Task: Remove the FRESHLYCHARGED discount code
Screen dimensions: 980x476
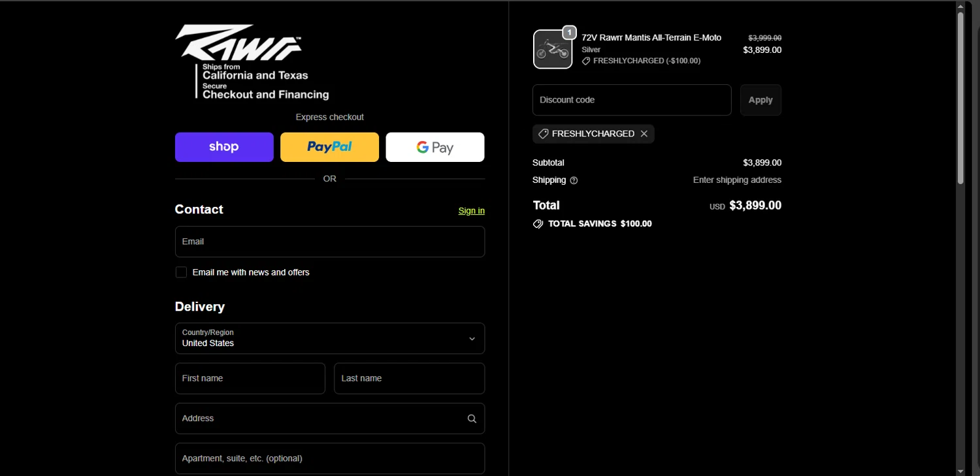Action: (x=644, y=134)
